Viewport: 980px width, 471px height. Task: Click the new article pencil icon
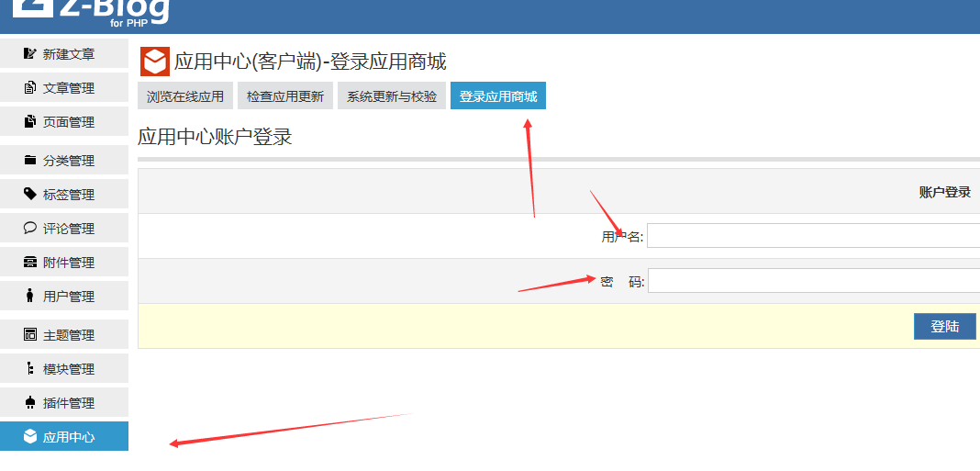point(30,54)
